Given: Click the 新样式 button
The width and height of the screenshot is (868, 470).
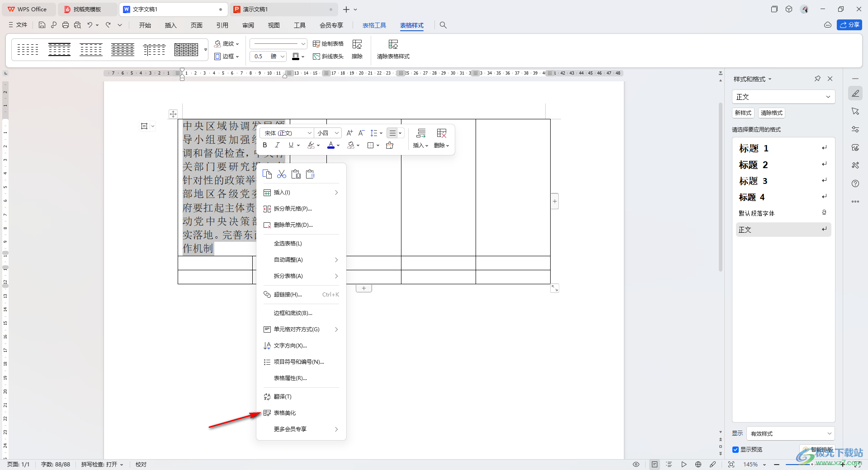Looking at the screenshot, I should (x=743, y=113).
